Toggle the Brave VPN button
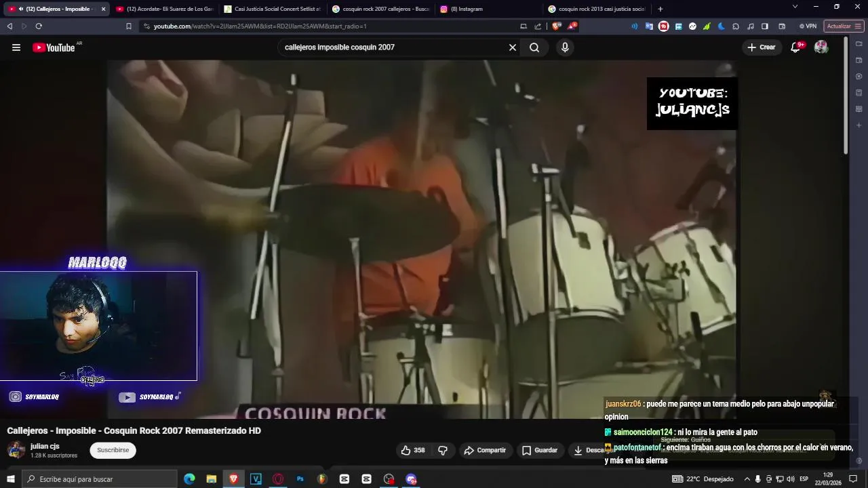This screenshot has height=488, width=868. click(808, 26)
